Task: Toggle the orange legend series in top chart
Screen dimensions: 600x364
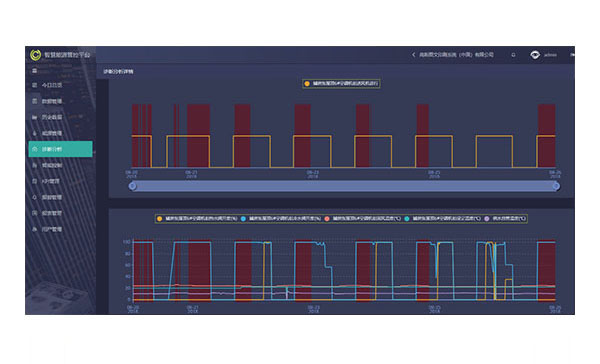Action: coord(307,83)
